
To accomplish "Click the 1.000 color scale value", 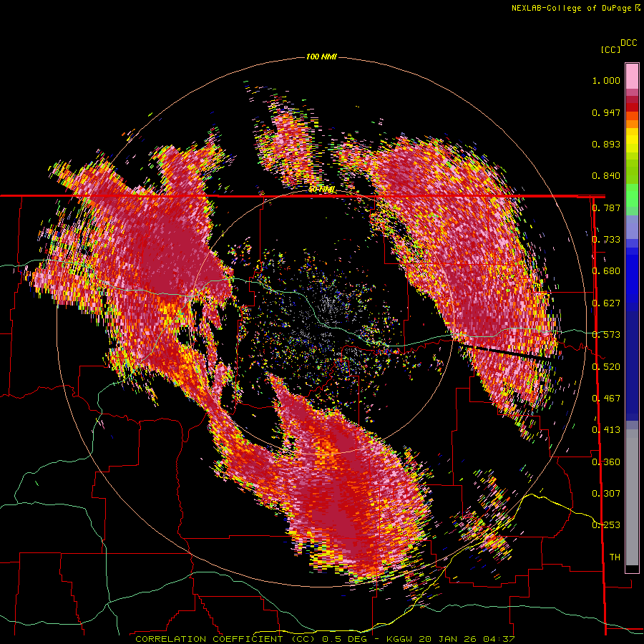I will pyautogui.click(x=606, y=80).
